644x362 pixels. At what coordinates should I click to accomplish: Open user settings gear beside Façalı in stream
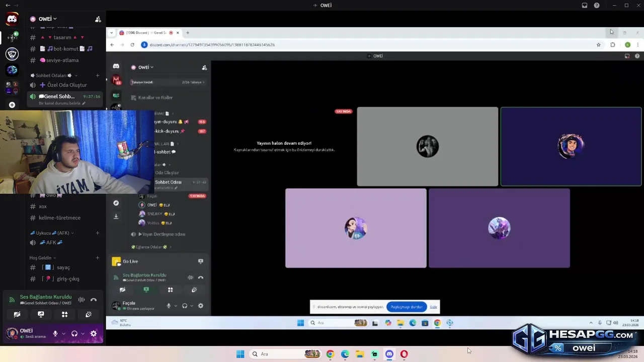point(201,306)
